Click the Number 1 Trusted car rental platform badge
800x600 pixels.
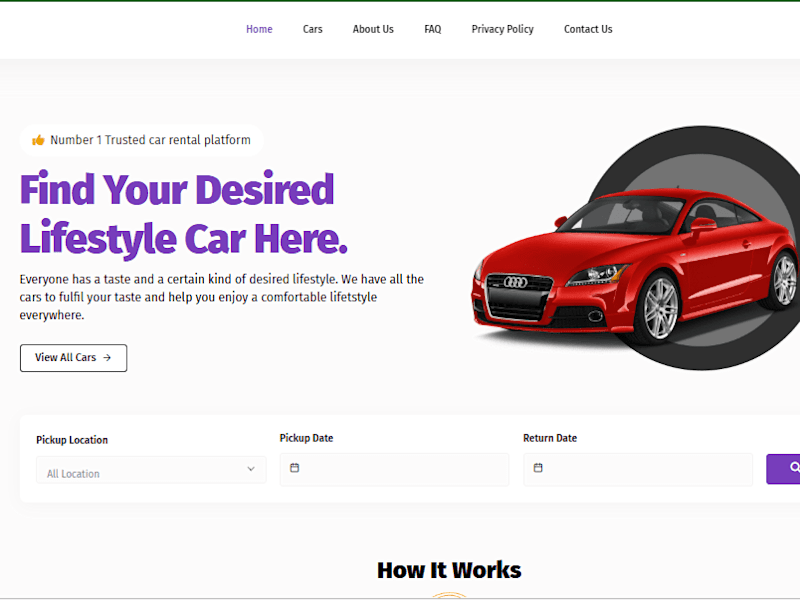[142, 140]
